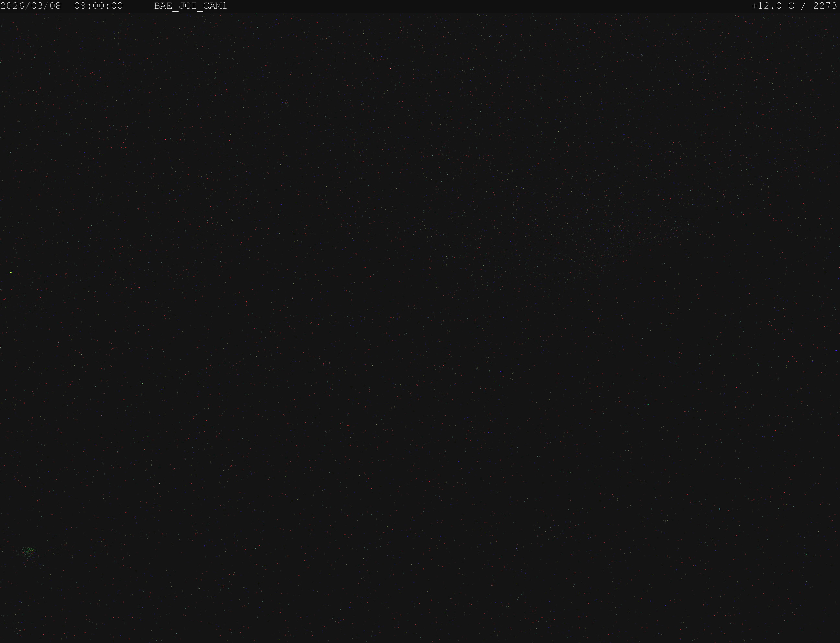The image size is (840, 643).
Task: Click the 2026/03/08 date stamp
Action: click(31, 6)
